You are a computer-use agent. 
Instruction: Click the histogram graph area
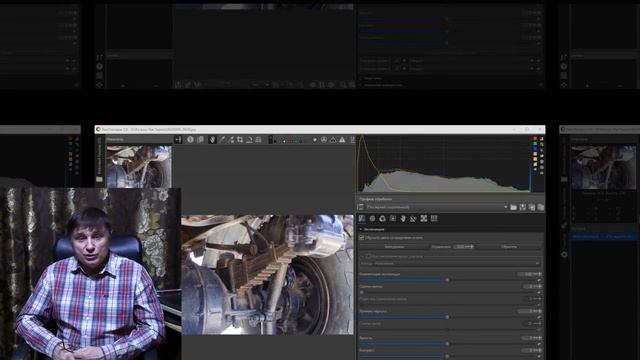click(x=444, y=164)
